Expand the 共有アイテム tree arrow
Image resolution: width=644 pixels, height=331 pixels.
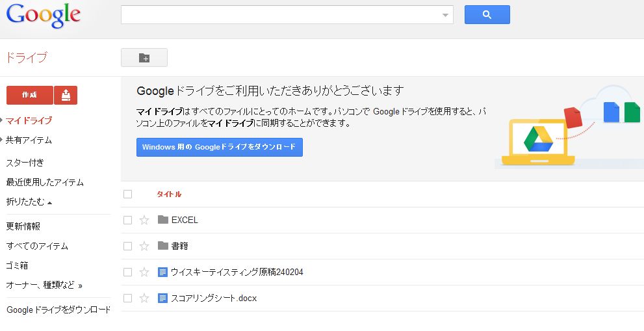(2, 140)
